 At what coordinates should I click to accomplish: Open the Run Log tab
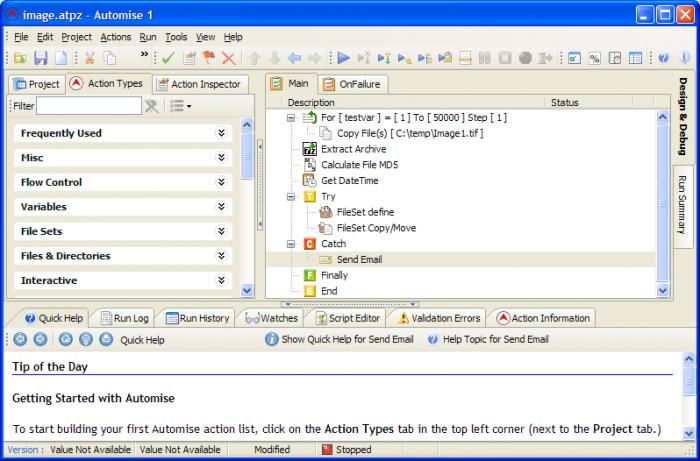pos(124,318)
